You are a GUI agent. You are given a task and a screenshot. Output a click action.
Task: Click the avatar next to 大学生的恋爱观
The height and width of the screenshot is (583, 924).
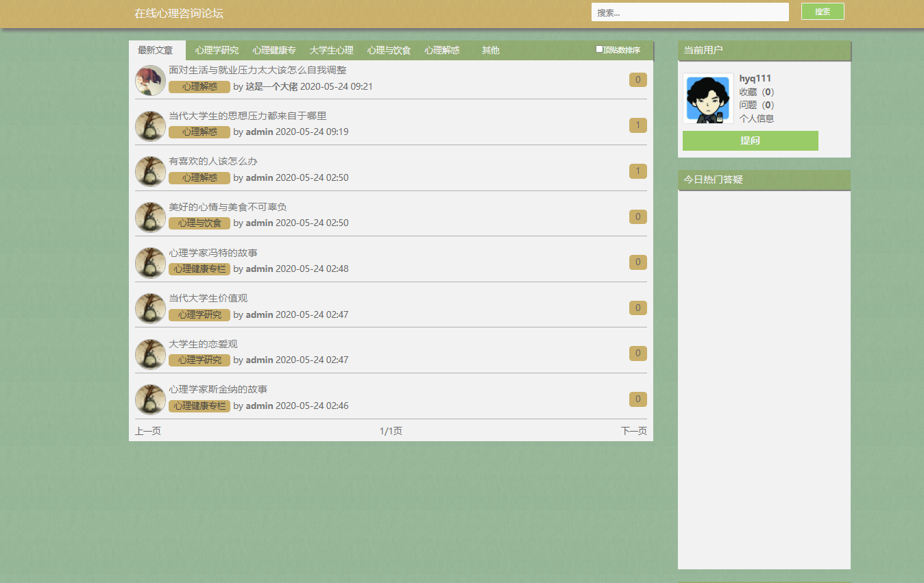(149, 353)
